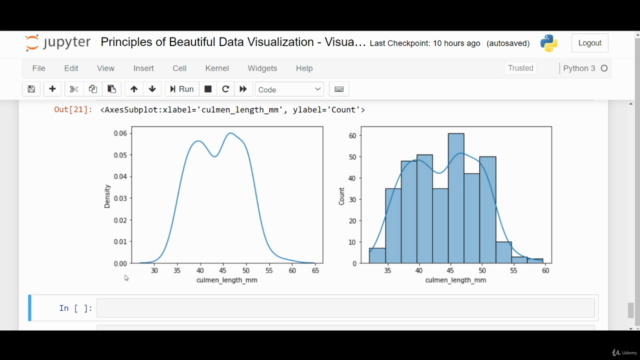Interrupt the kernel with stop icon
640x360 pixels.
coord(208,89)
